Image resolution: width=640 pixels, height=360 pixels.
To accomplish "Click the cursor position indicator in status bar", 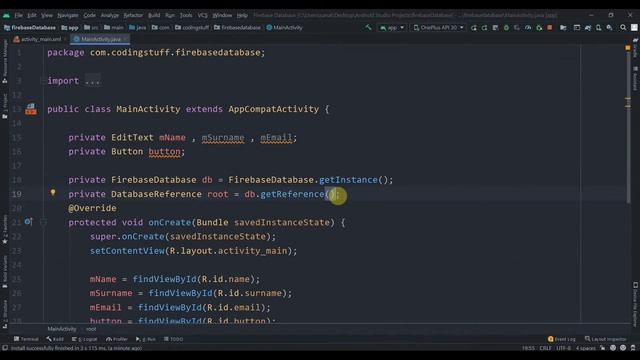I will click(x=528, y=348).
